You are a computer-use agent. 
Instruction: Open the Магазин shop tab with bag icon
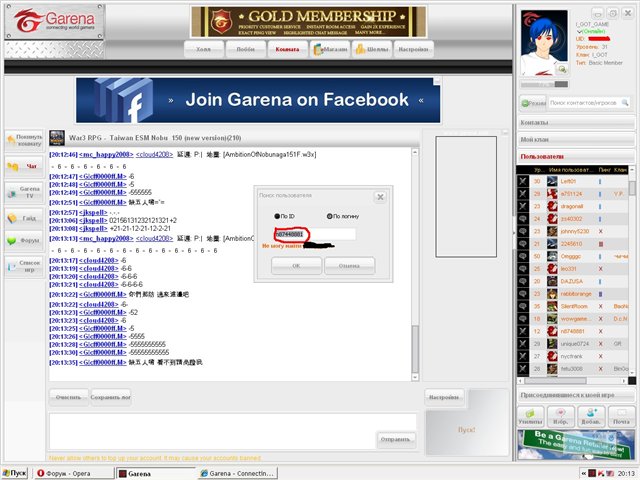(x=330, y=49)
